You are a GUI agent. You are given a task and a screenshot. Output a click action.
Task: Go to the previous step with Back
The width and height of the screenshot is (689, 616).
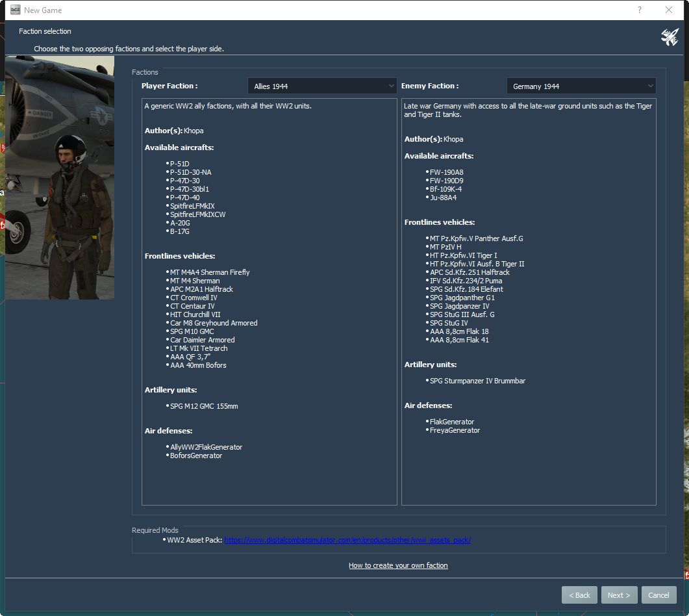pyautogui.click(x=579, y=595)
